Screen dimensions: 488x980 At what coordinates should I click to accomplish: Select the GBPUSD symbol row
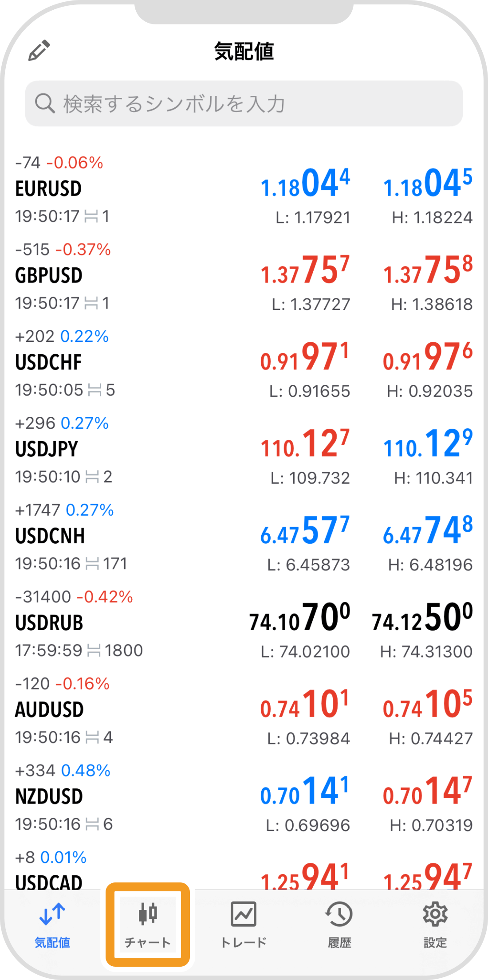pyautogui.click(x=244, y=277)
